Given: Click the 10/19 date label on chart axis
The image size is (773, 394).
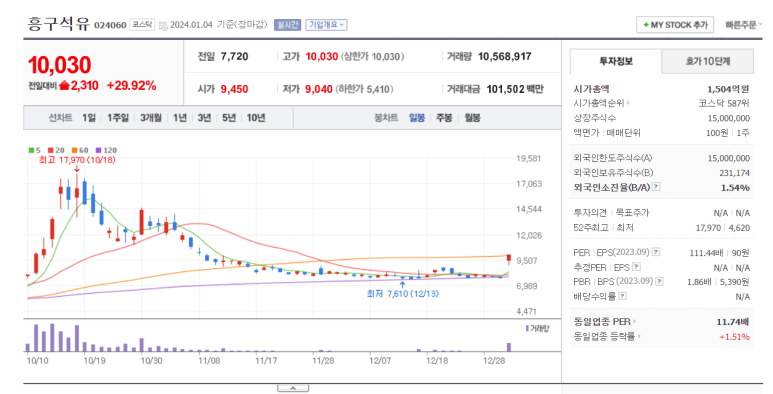Looking at the screenshot, I should pos(94,361).
